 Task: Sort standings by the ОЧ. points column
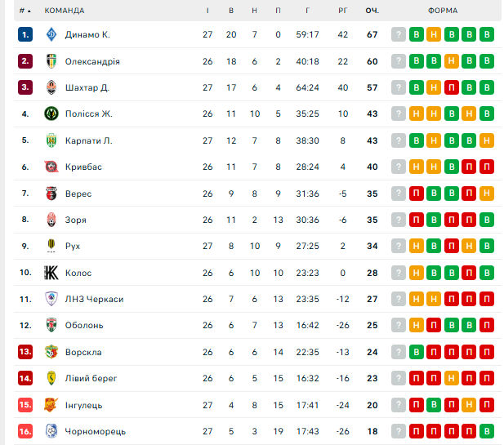372,11
